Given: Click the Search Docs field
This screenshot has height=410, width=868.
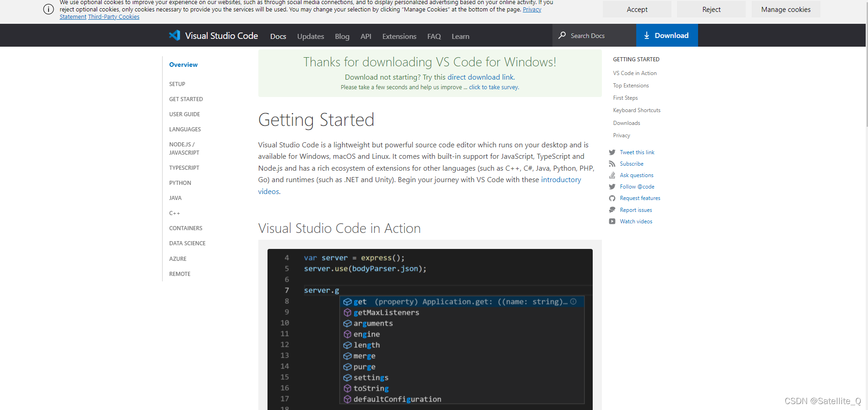Looking at the screenshot, I should coord(594,35).
